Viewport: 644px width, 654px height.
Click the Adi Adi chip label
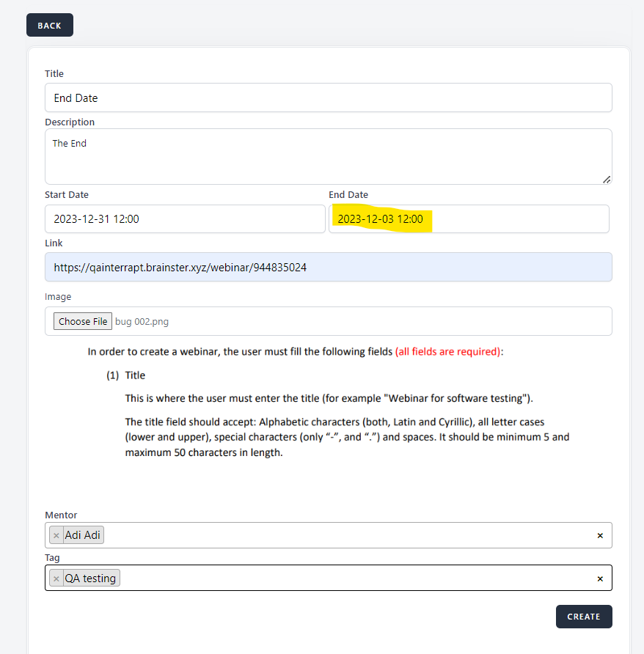pyautogui.click(x=82, y=535)
